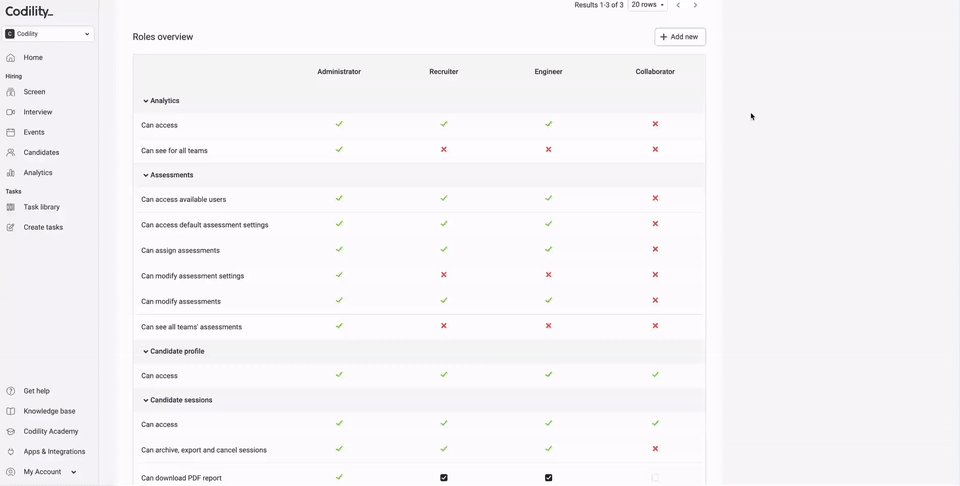Open the Candidates people icon
The image size is (960, 486).
click(x=10, y=152)
